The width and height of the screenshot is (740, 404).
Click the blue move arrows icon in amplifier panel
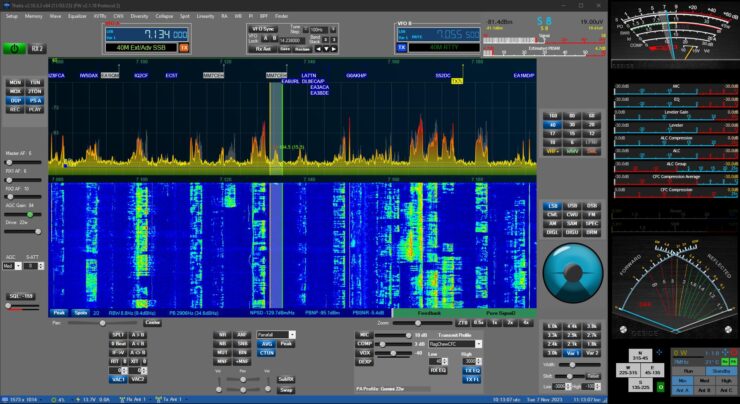pos(725,353)
